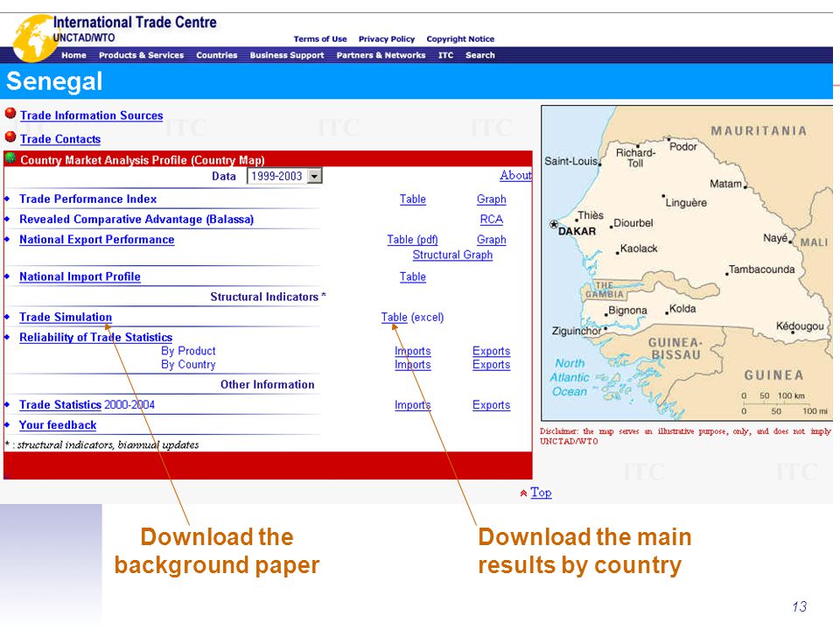Open Trade Performance Index link
This screenshot has height=630, width=840.
click(x=87, y=199)
